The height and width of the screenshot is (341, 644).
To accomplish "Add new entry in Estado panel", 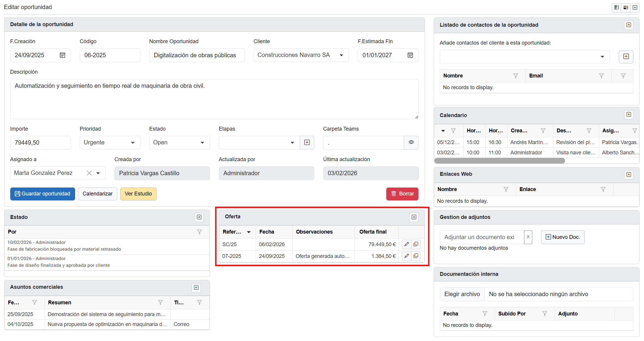I will pyautogui.click(x=199, y=217).
